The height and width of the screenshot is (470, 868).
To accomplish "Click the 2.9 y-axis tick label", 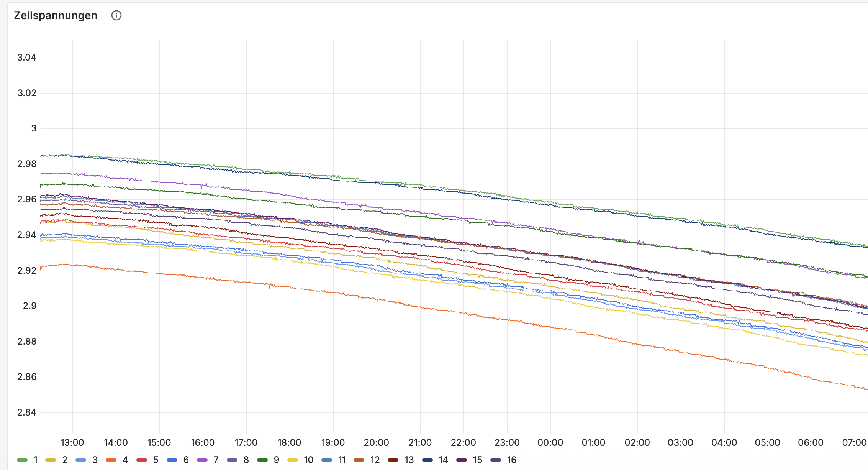I will (30, 306).
